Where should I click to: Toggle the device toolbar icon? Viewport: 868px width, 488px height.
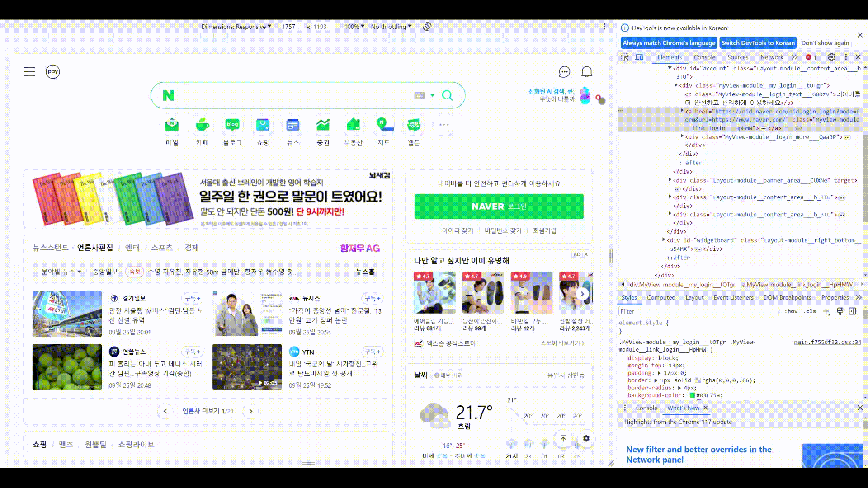pyautogui.click(x=639, y=57)
